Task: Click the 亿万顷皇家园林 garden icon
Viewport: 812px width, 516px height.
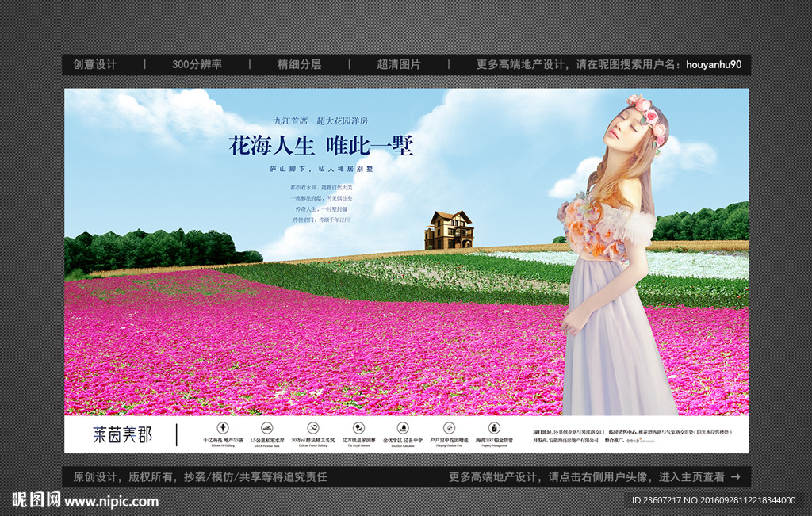Action: 358,428
